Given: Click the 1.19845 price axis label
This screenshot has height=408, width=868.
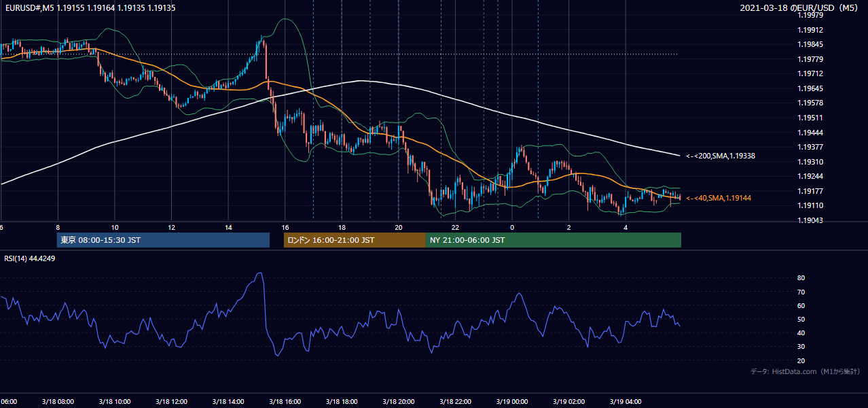Looking at the screenshot, I should point(810,44).
